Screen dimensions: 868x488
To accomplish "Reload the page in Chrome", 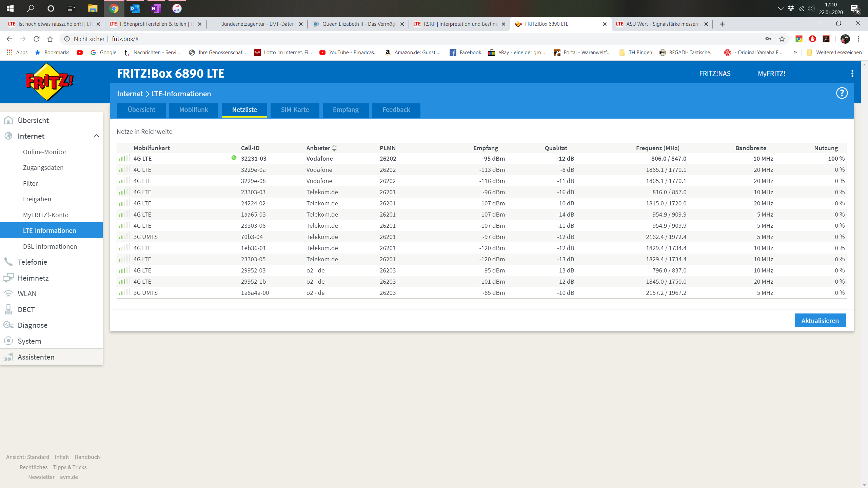I will (37, 39).
